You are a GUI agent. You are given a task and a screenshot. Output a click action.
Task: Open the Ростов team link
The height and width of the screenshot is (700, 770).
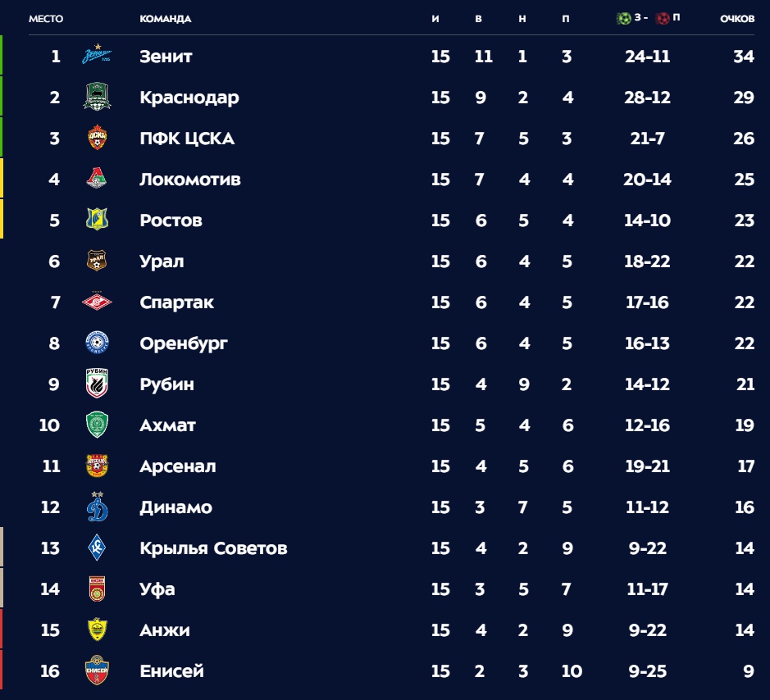pyautogui.click(x=171, y=220)
